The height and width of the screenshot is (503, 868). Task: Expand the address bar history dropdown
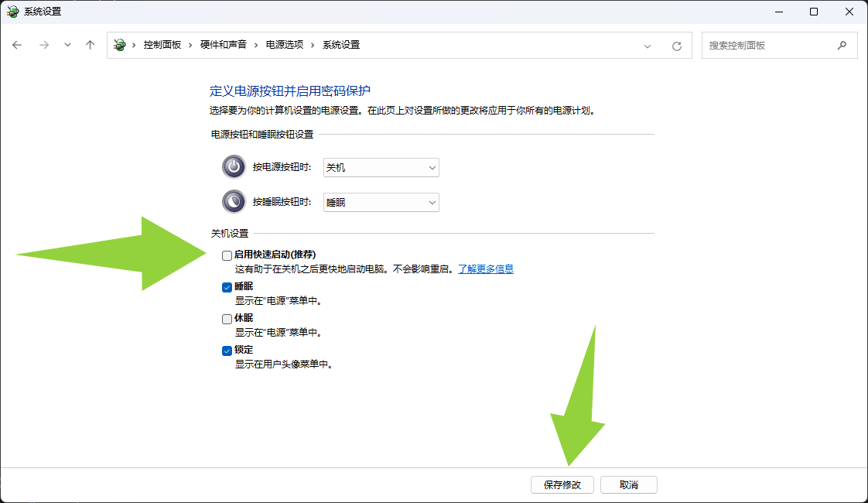pyautogui.click(x=648, y=46)
